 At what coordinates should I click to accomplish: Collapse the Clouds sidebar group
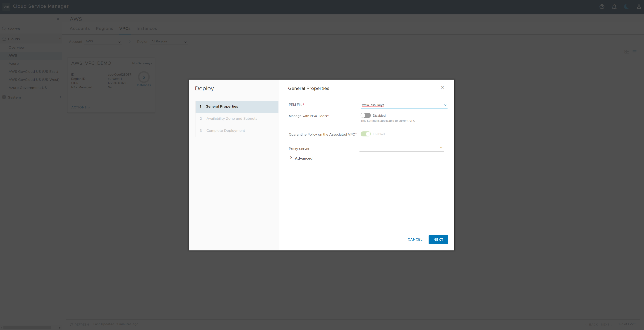60,38
